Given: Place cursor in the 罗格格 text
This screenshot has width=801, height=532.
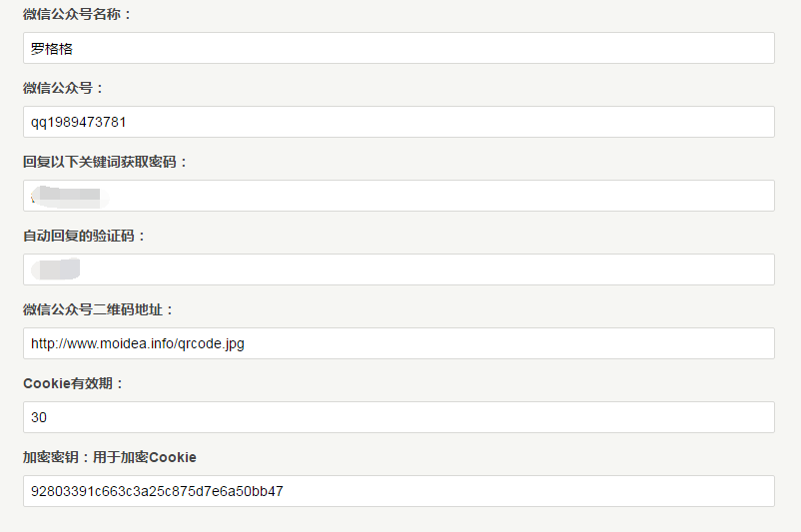Looking at the screenshot, I should 52,49.
